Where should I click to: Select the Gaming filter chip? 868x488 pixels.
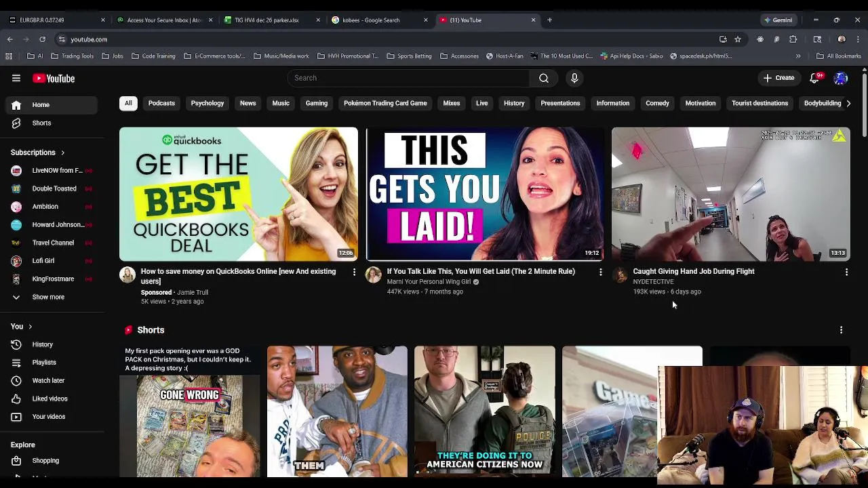pos(317,103)
